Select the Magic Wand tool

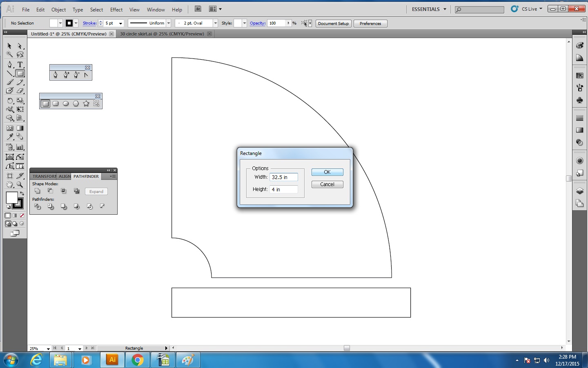9,54
